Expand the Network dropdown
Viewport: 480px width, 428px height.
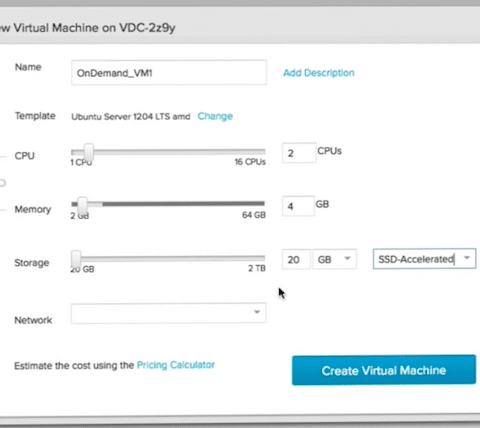pyautogui.click(x=169, y=313)
